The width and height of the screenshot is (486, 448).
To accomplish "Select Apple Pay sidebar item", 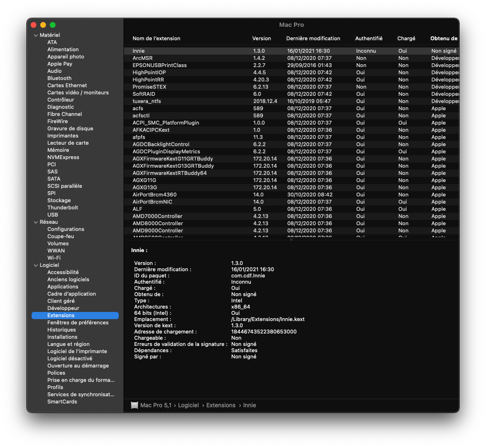I will (x=59, y=64).
